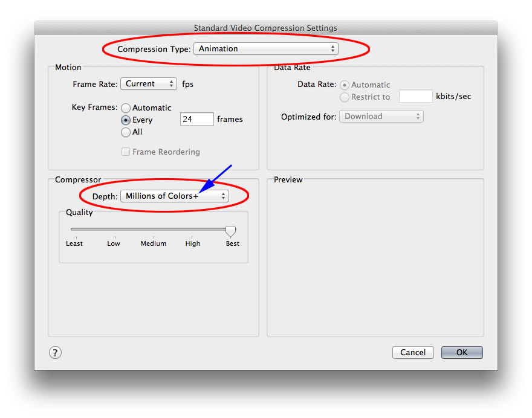Open the Frame Rate dropdown set to Current

click(x=149, y=84)
